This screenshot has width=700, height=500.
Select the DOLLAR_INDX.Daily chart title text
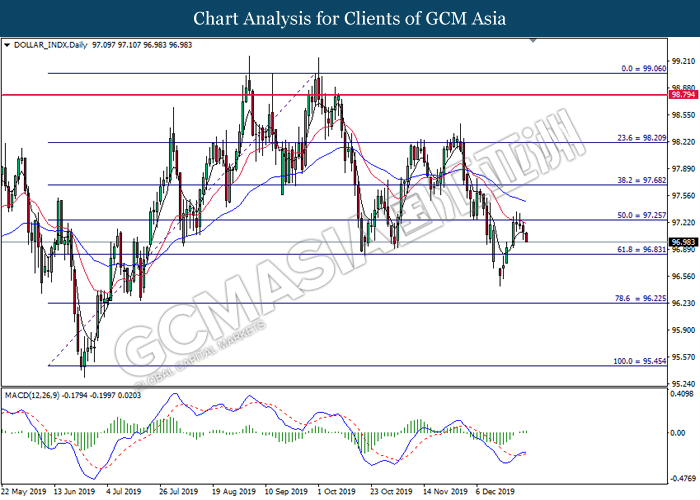[x=50, y=45]
